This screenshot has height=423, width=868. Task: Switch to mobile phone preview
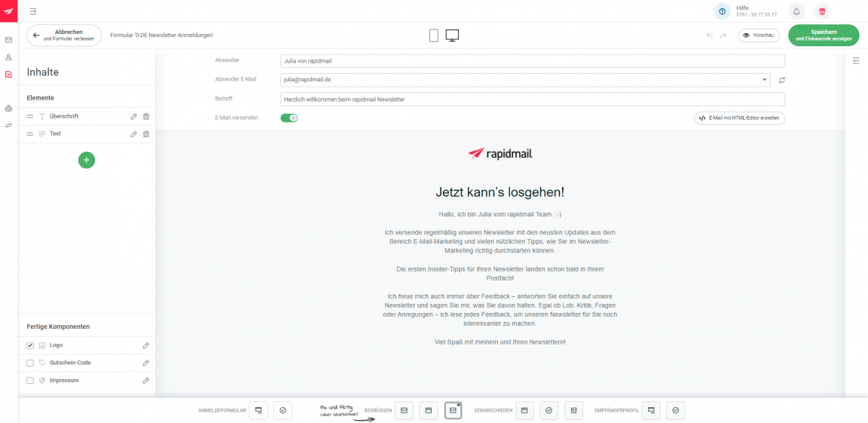click(434, 35)
